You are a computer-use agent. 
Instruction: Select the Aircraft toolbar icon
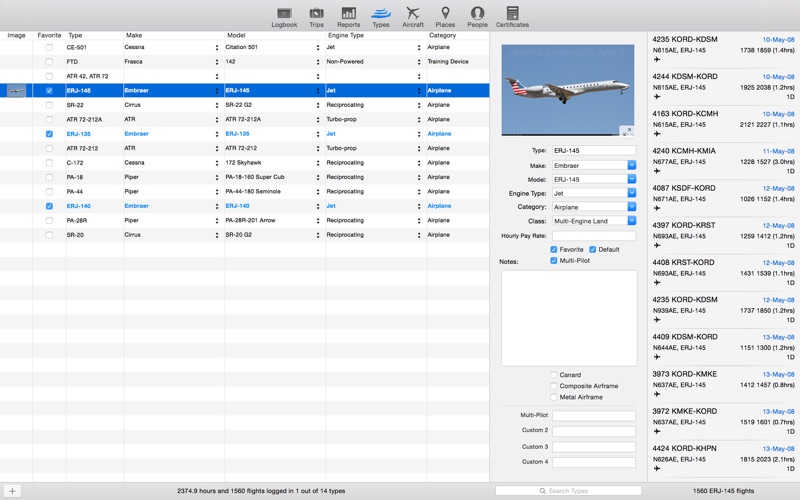click(x=413, y=15)
